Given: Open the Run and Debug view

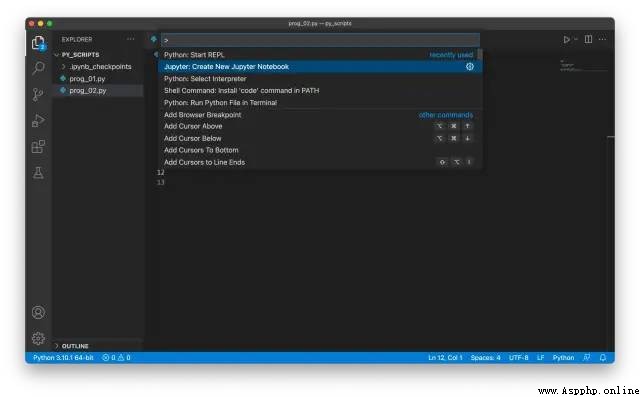Looking at the screenshot, I should (38, 120).
